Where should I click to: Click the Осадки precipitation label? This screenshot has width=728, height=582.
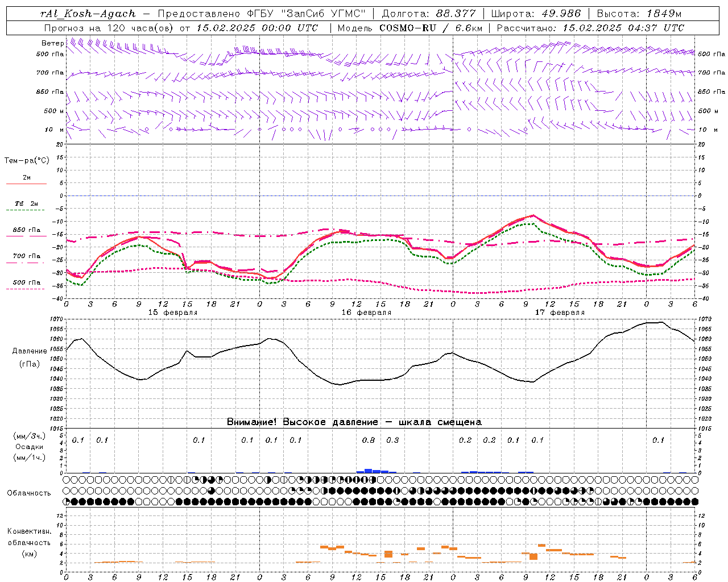29,447
